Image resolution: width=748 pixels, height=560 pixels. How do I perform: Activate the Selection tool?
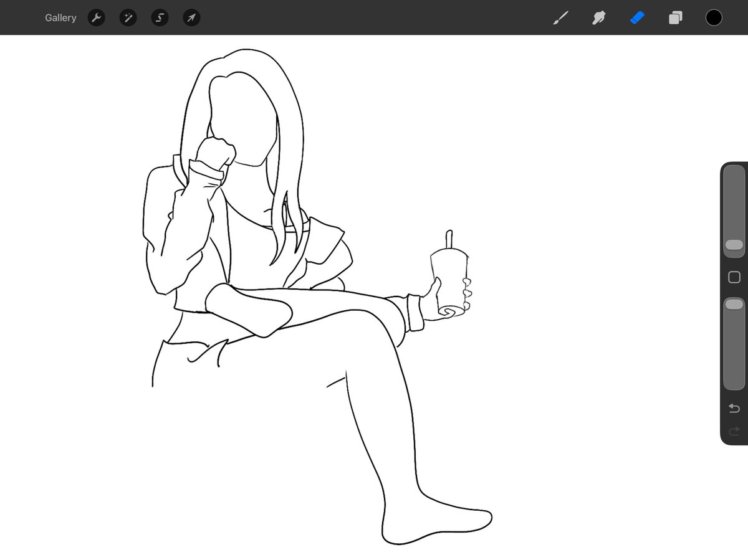[x=160, y=17]
